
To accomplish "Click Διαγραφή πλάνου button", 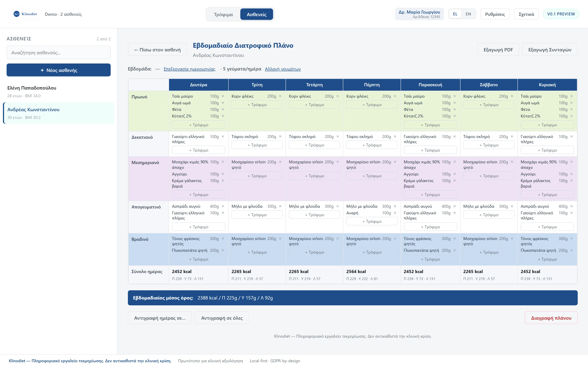I will point(551,318).
